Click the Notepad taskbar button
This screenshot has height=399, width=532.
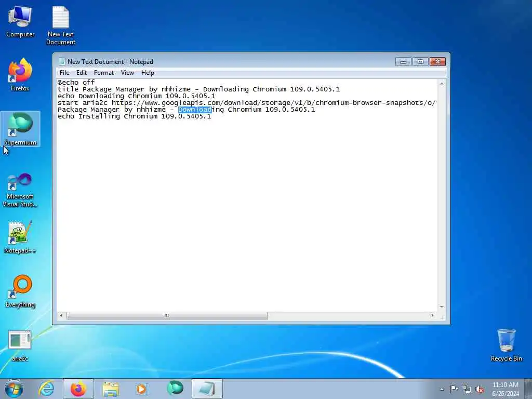(207, 389)
